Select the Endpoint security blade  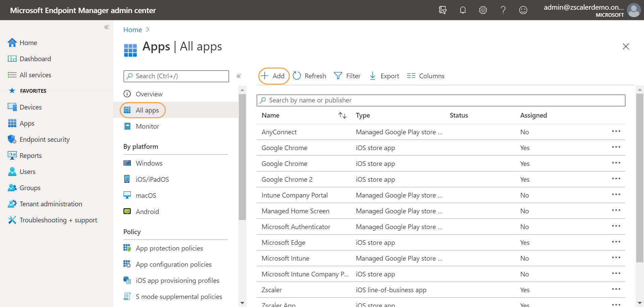point(45,139)
